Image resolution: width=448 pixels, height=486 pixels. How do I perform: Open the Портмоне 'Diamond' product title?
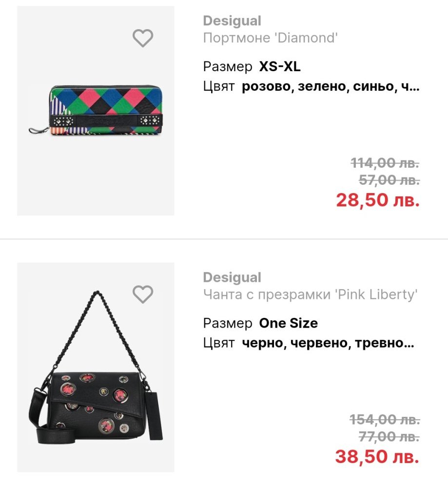click(270, 38)
